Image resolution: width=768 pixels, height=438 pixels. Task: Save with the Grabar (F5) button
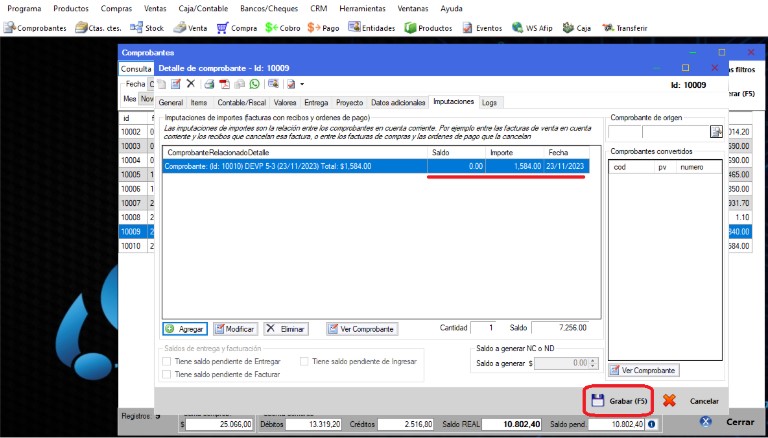pos(620,401)
